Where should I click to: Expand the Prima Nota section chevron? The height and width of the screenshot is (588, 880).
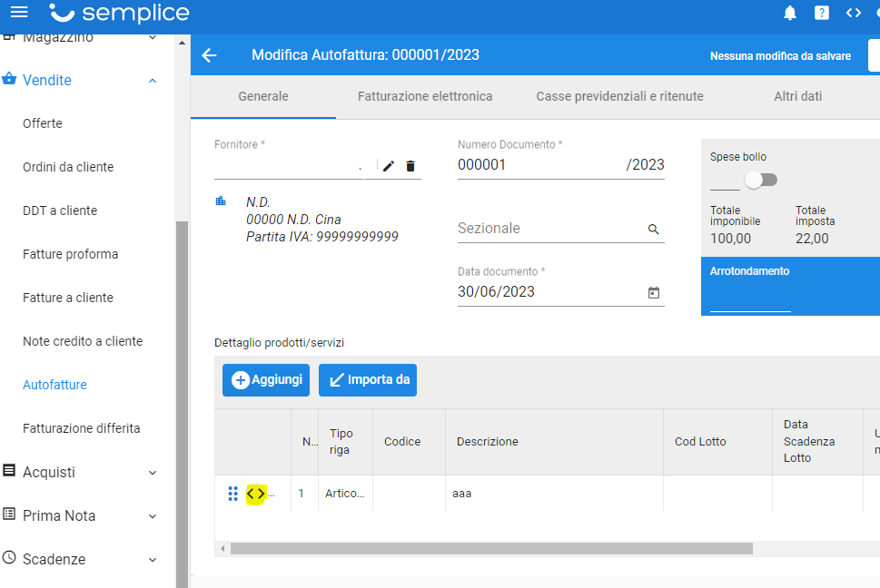coord(153,515)
